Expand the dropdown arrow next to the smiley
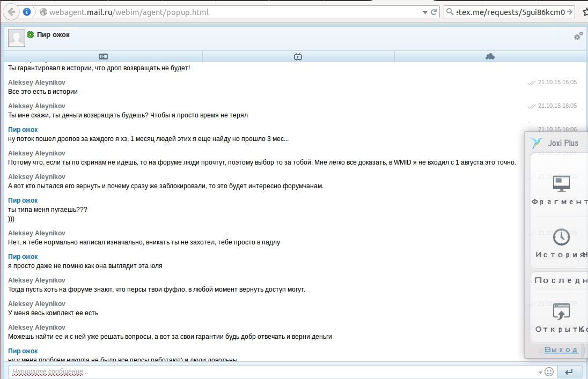588x379 pixels. click(540, 372)
